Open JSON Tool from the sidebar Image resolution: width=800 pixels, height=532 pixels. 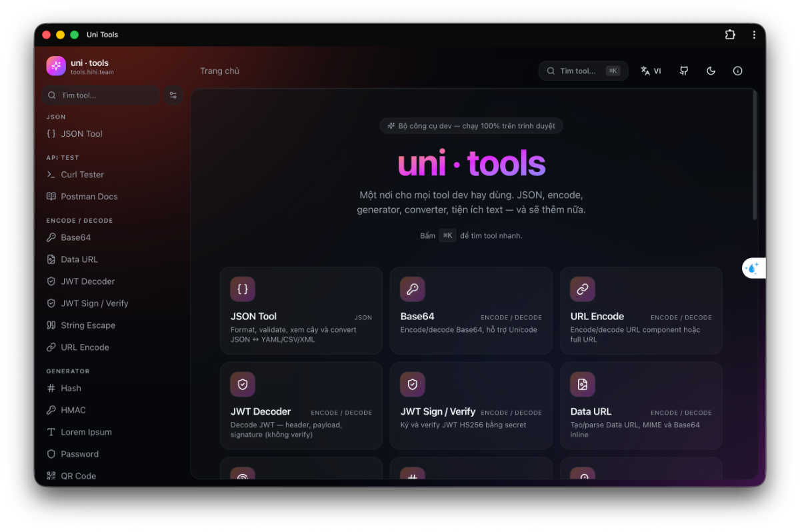coord(113,133)
